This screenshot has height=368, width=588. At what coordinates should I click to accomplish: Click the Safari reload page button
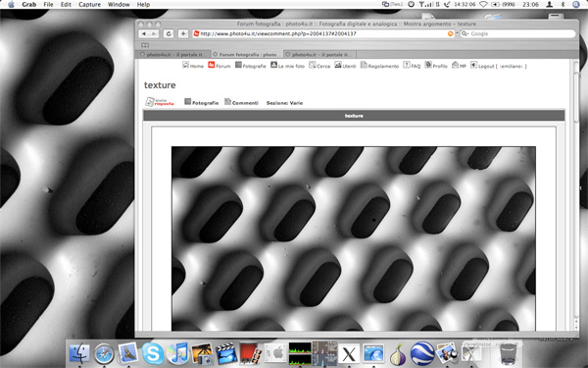(169, 33)
